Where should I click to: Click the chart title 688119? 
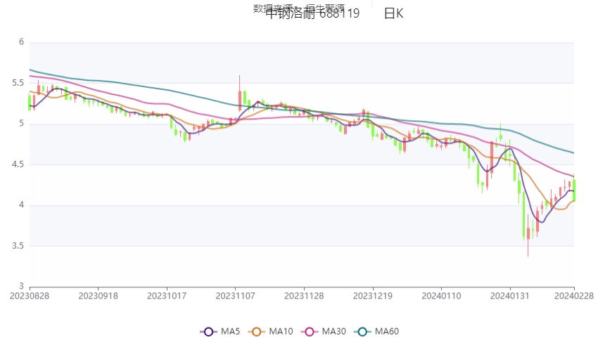coord(339,13)
